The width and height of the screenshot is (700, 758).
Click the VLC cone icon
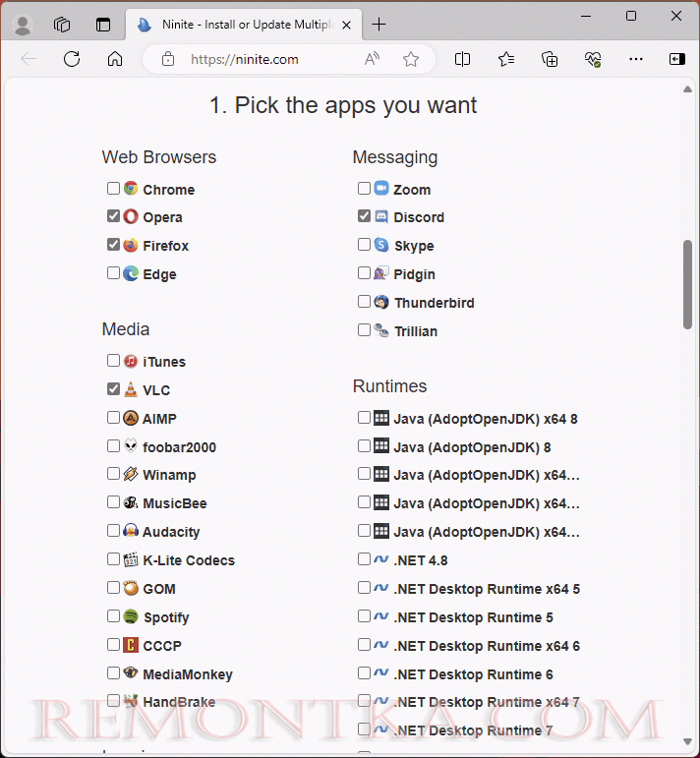131,389
